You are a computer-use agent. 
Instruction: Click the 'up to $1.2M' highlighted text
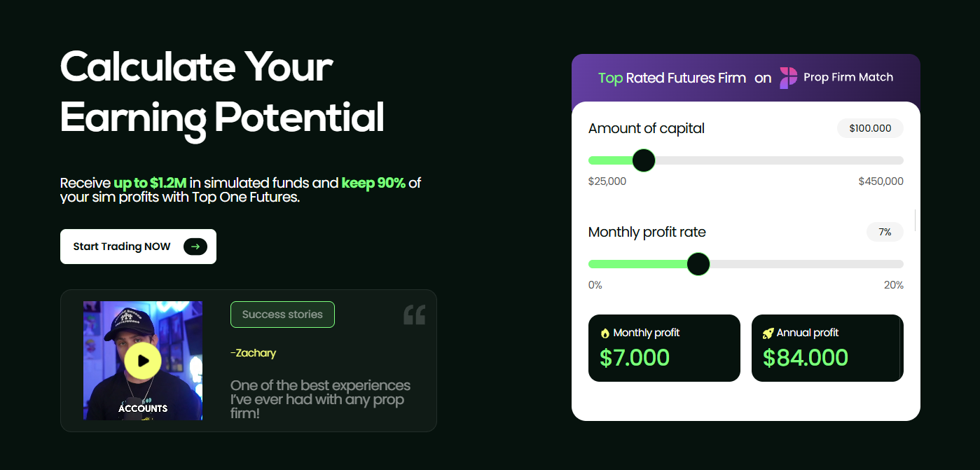(151, 183)
